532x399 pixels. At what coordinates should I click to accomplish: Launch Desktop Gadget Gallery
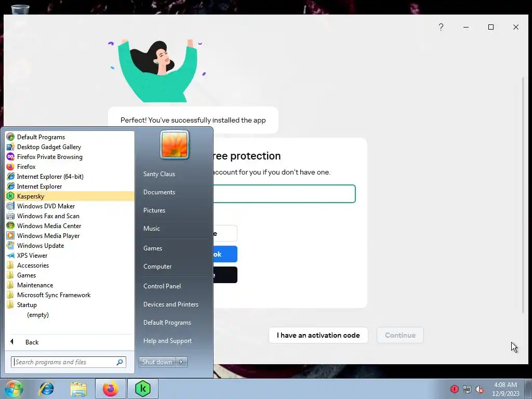point(49,147)
